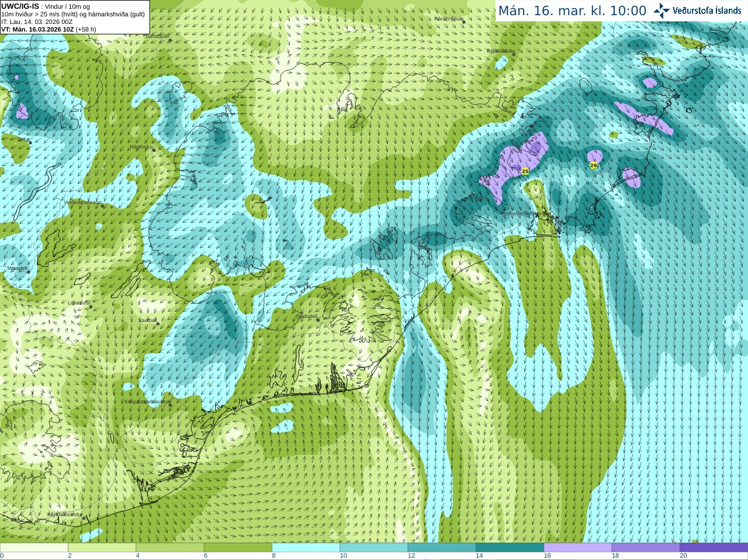Click the 'UWC/IG-IS' model name text
The width and height of the screenshot is (748, 560).
coord(20,6)
